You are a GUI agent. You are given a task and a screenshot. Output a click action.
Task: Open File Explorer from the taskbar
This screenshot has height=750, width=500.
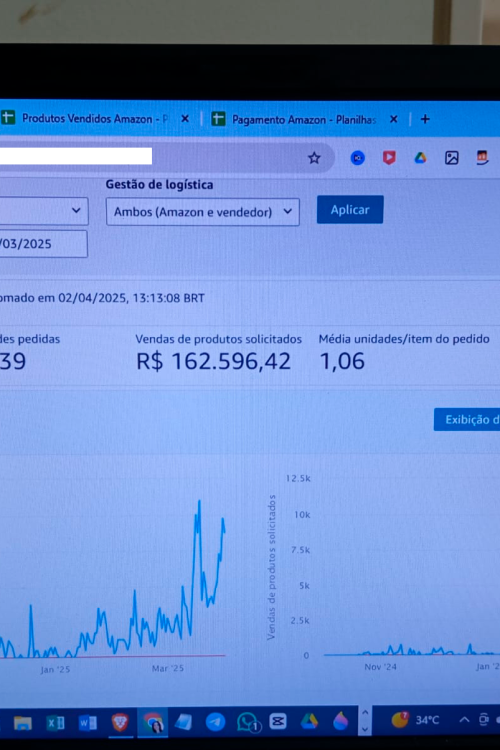(22, 722)
